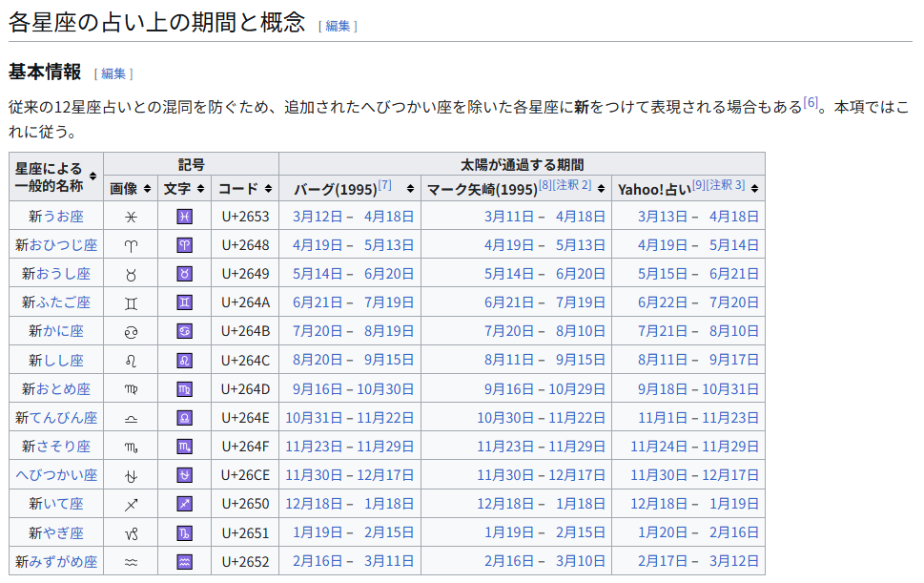
Task: Sort by Yahoo!占い column arrows
Action: click(754, 189)
